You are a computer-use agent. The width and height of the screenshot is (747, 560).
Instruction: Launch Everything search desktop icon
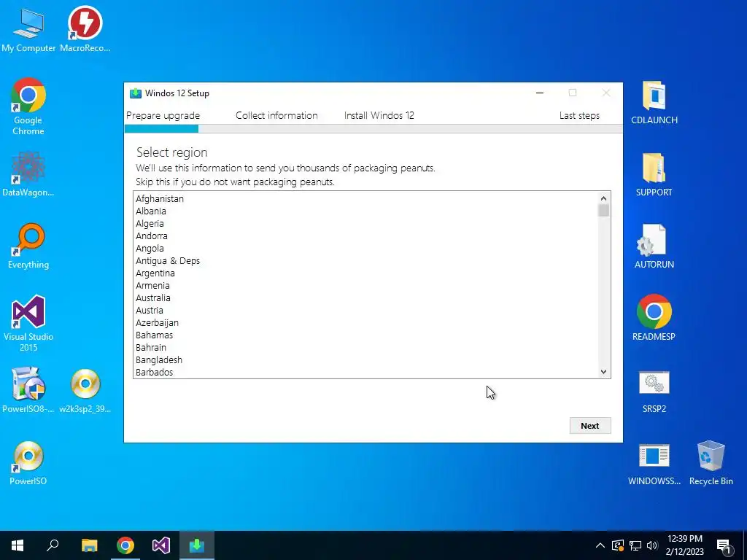[x=28, y=246]
